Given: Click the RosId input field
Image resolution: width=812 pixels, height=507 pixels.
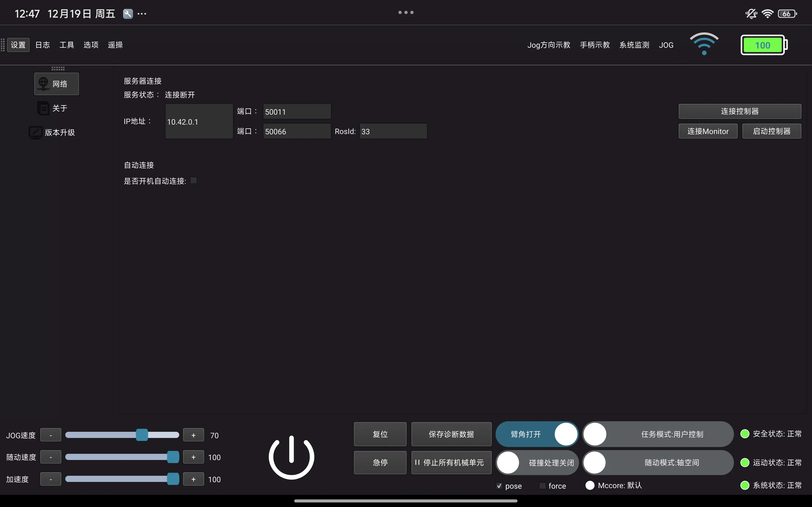Looking at the screenshot, I should (393, 131).
